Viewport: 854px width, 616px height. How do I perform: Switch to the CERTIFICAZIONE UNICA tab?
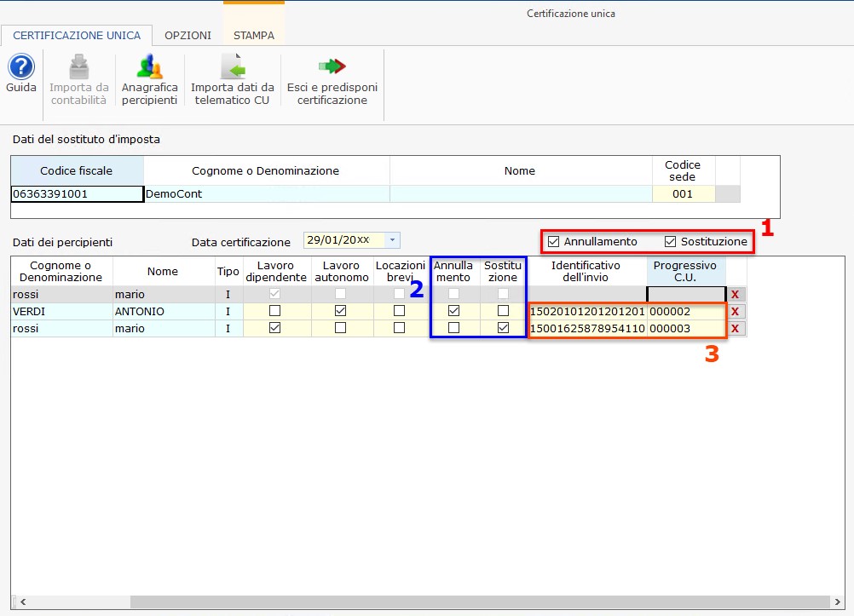click(x=77, y=36)
